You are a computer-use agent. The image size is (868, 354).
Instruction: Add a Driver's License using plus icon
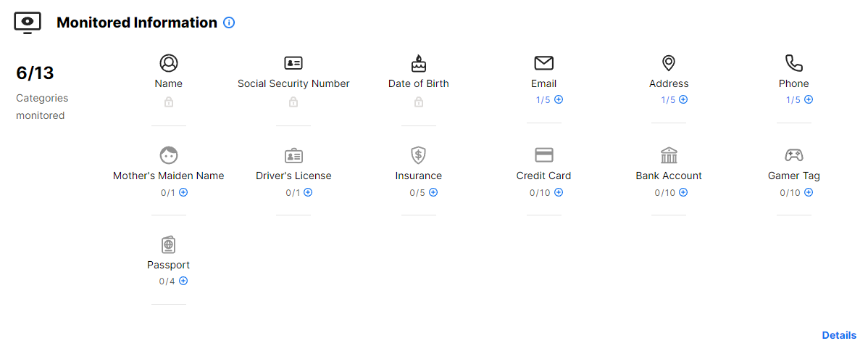[308, 192]
